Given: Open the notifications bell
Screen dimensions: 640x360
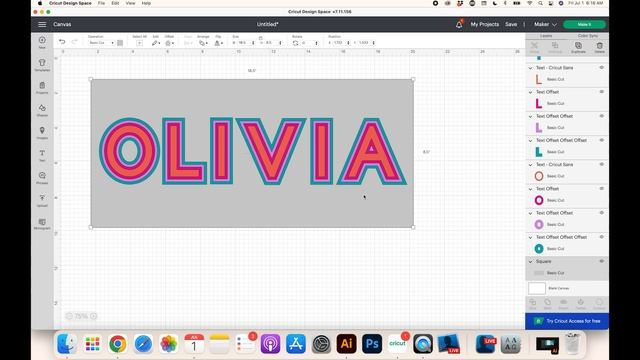Looking at the screenshot, I should pyautogui.click(x=459, y=24).
